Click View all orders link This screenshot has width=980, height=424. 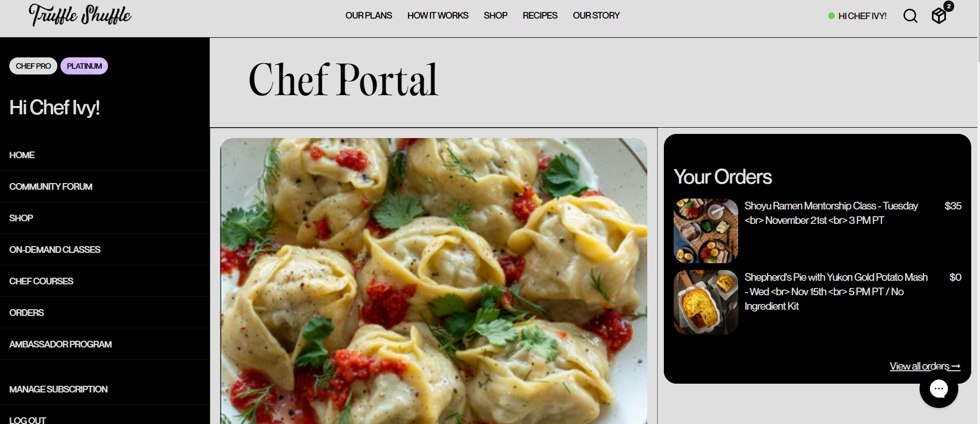(x=925, y=366)
